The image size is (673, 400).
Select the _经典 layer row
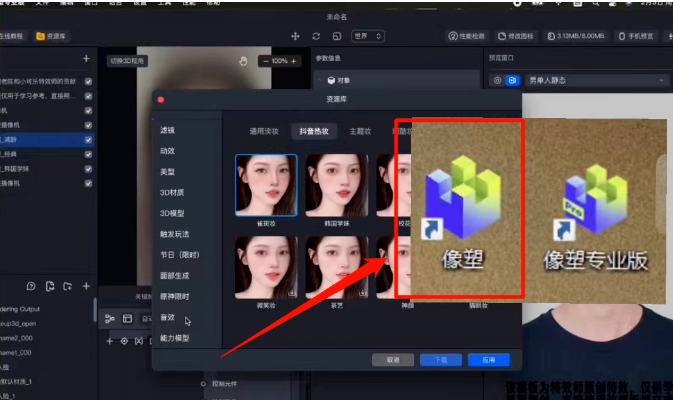point(46,154)
